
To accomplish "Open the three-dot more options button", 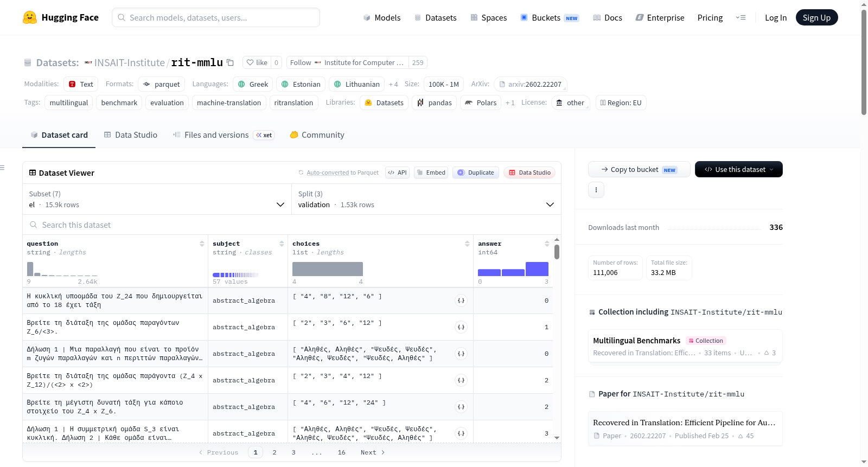I will (596, 190).
